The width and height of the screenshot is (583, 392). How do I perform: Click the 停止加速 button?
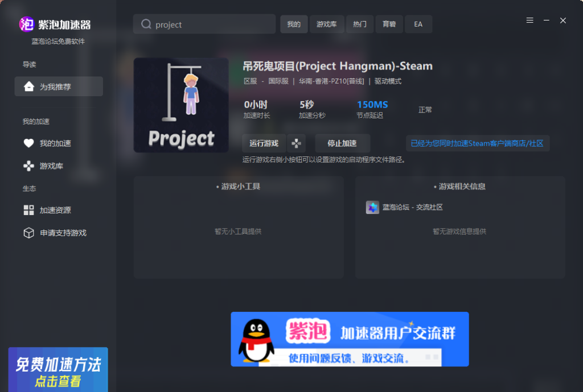point(342,143)
